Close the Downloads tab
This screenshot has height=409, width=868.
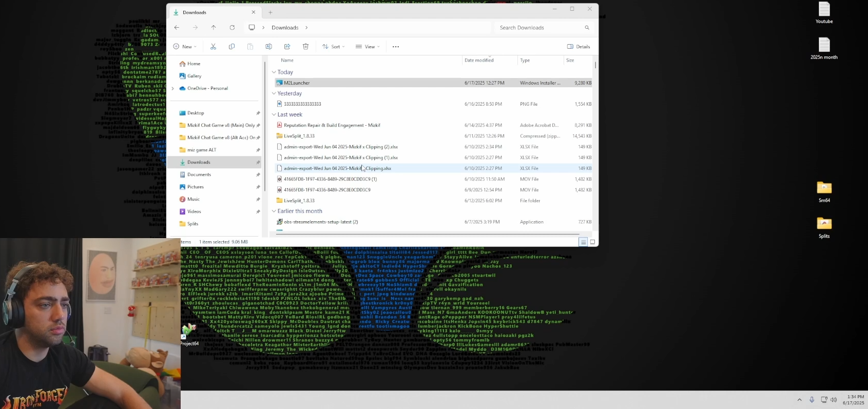pos(253,12)
